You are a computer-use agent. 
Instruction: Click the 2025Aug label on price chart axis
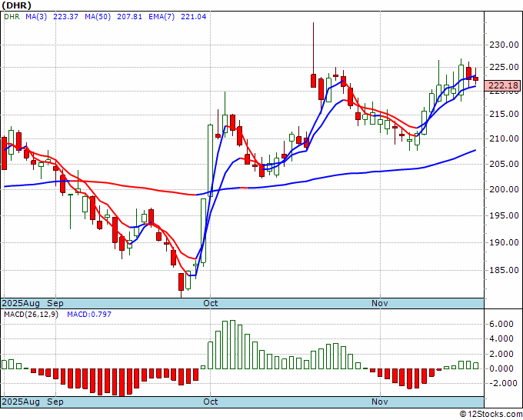(21, 303)
